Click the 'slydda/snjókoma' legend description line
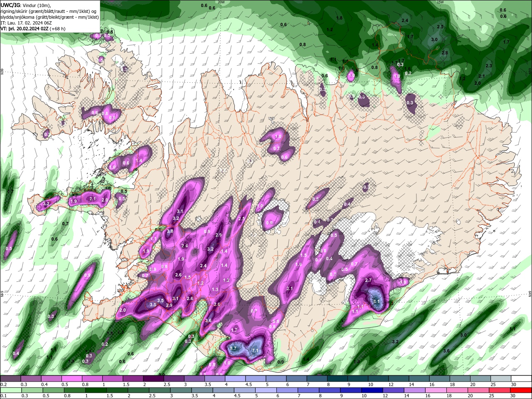This screenshot has height=399, width=532. coord(50,17)
